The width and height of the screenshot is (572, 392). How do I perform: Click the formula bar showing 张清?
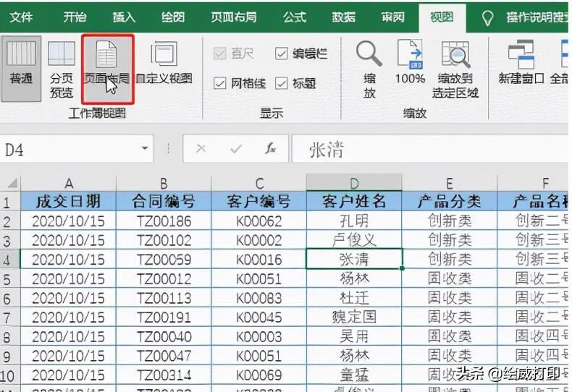tap(427, 149)
